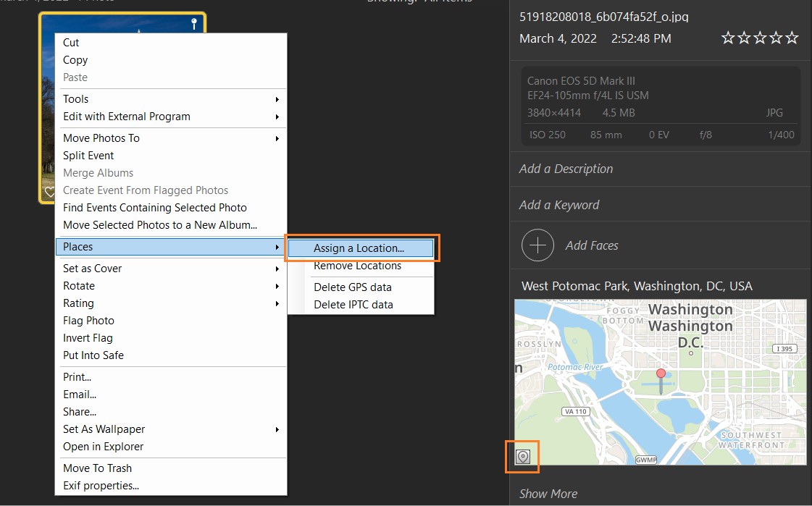The height and width of the screenshot is (506, 812).
Task: Expand the Move Photos To submenu
Action: click(x=171, y=138)
